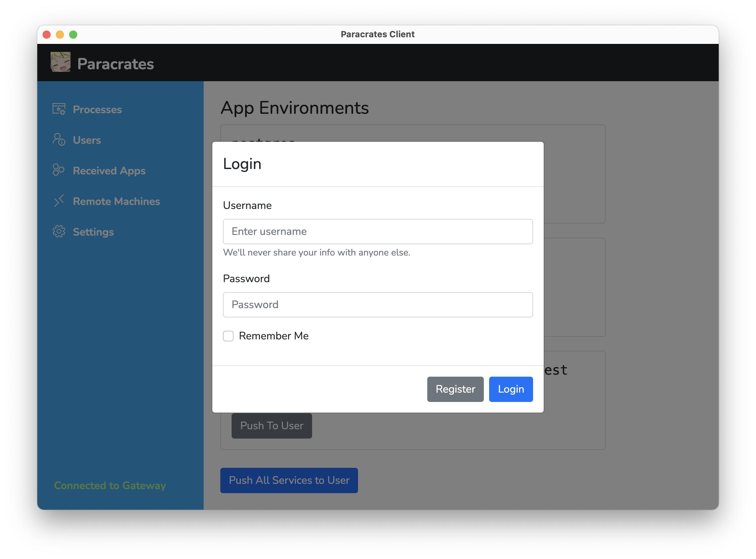Open the Processes menu item
Image resolution: width=756 pixels, height=559 pixels.
pyautogui.click(x=97, y=109)
